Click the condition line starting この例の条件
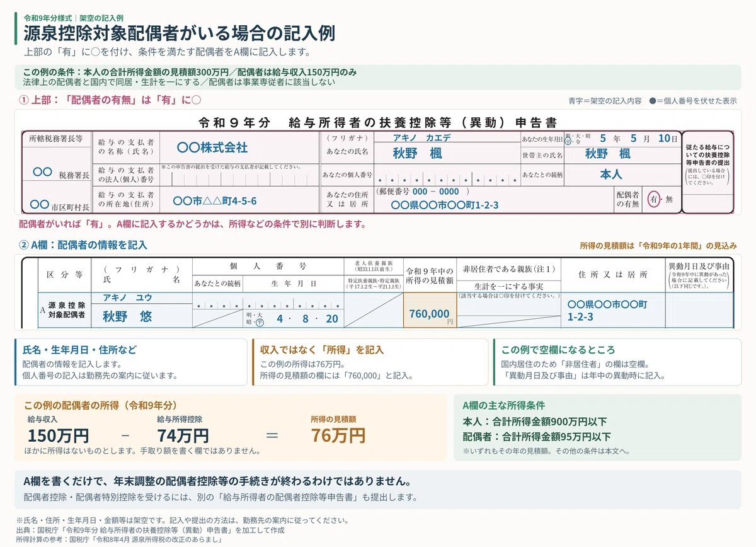 190,72
